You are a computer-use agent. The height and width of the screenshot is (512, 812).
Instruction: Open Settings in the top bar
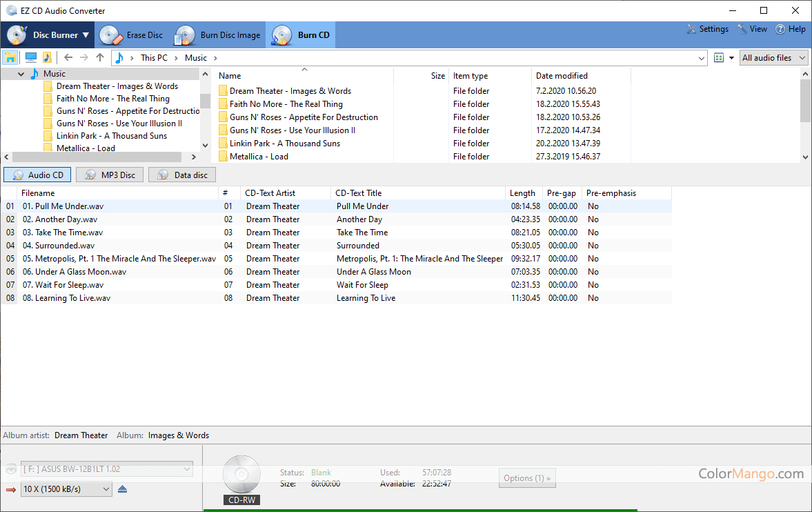point(707,29)
